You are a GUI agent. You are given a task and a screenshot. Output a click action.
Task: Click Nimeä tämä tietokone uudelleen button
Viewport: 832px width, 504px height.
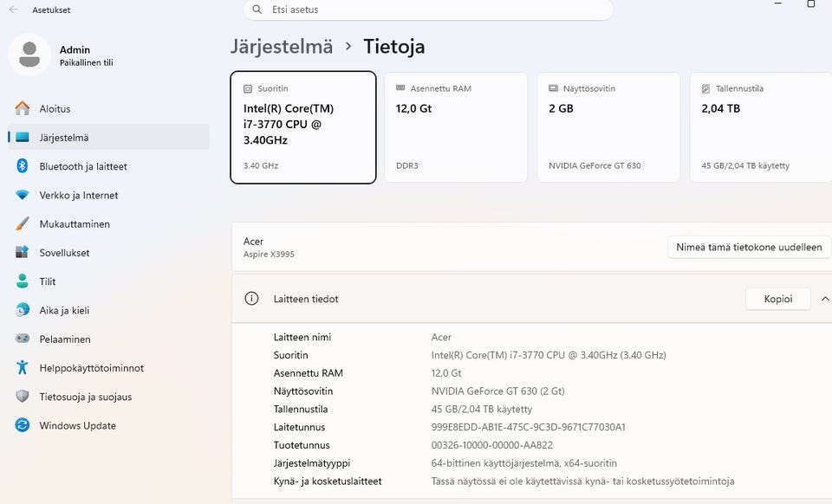pos(749,247)
